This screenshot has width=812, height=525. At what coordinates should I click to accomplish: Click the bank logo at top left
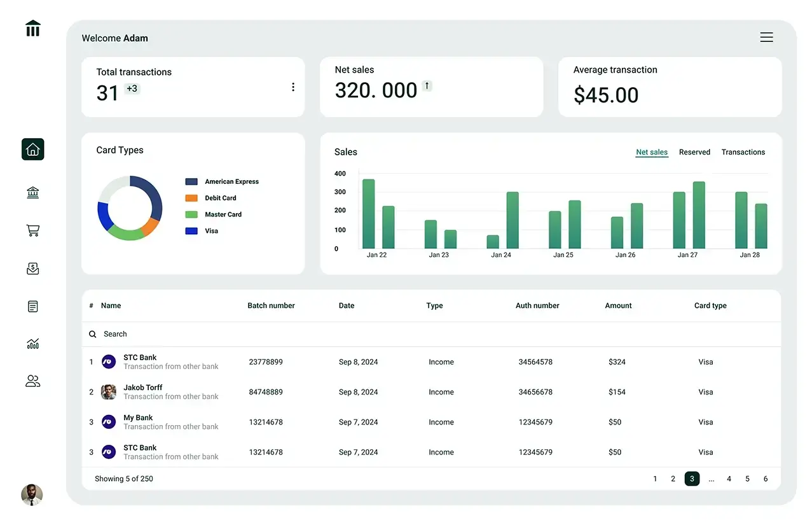(x=32, y=28)
